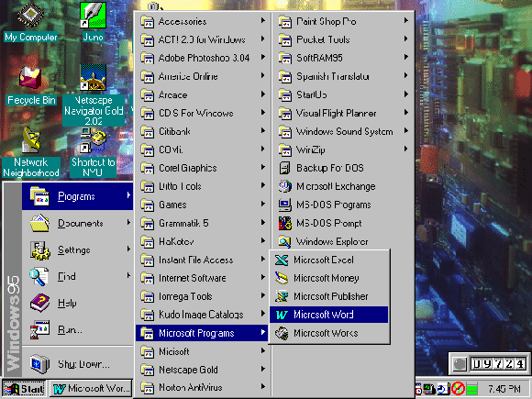Expand the Windows Sound System submenu arrow
532x399 pixels.
coord(405,131)
